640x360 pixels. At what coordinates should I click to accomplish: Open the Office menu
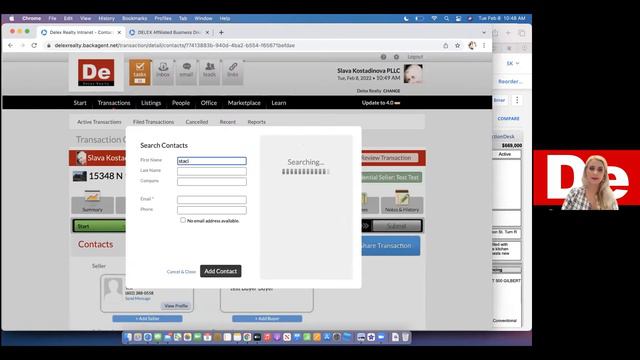(209, 103)
